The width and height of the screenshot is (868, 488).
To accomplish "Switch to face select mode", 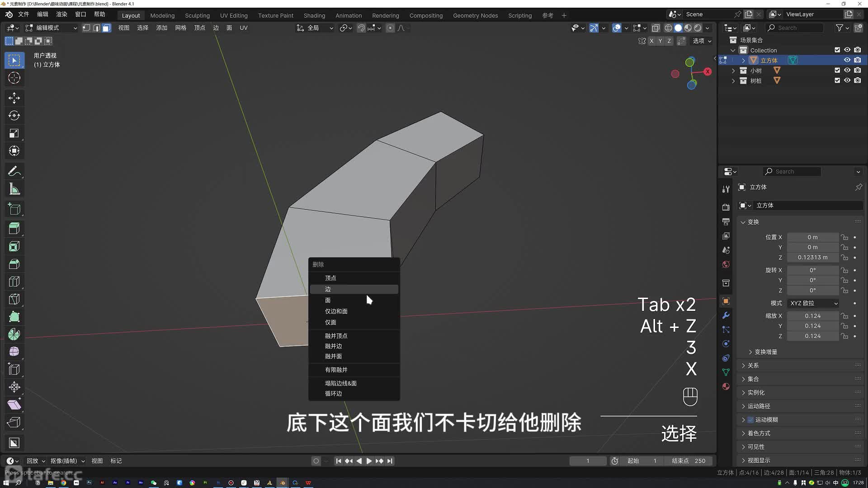I will pyautogui.click(x=106, y=28).
